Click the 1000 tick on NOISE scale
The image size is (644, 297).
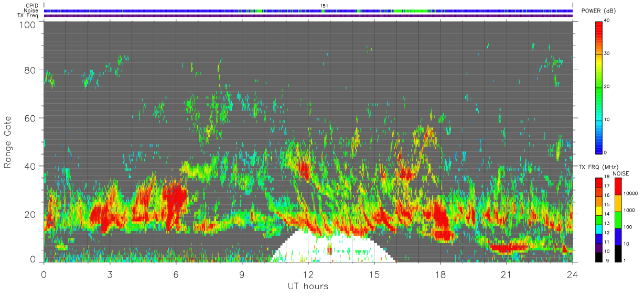[x=629, y=211]
